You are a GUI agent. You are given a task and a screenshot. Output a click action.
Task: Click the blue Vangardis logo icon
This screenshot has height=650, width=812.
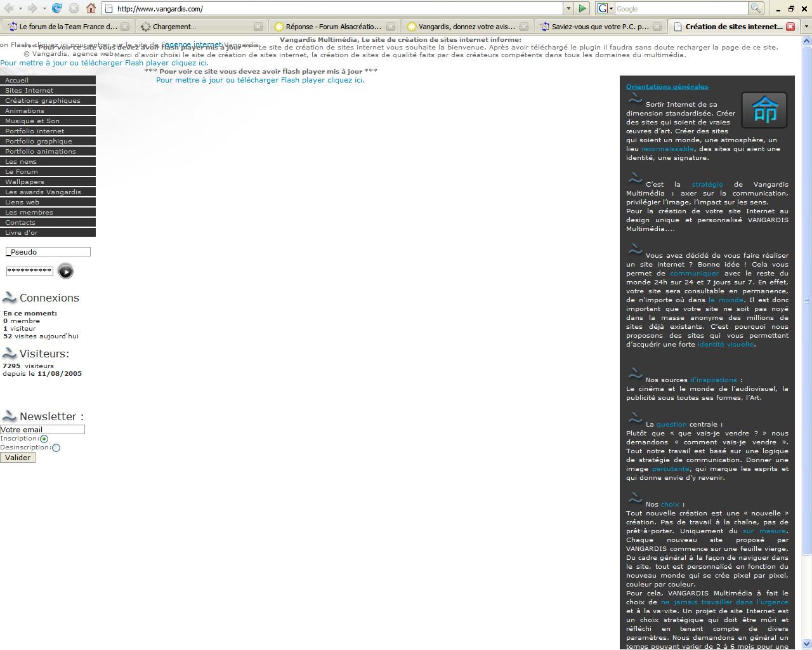[x=764, y=110]
